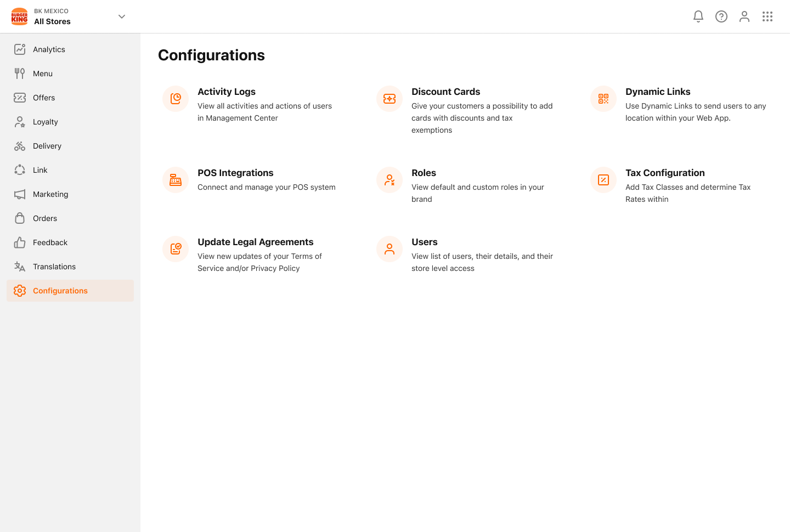Select the Menu icon in the sidebar
This screenshot has height=532, width=790.
[x=20, y=73]
